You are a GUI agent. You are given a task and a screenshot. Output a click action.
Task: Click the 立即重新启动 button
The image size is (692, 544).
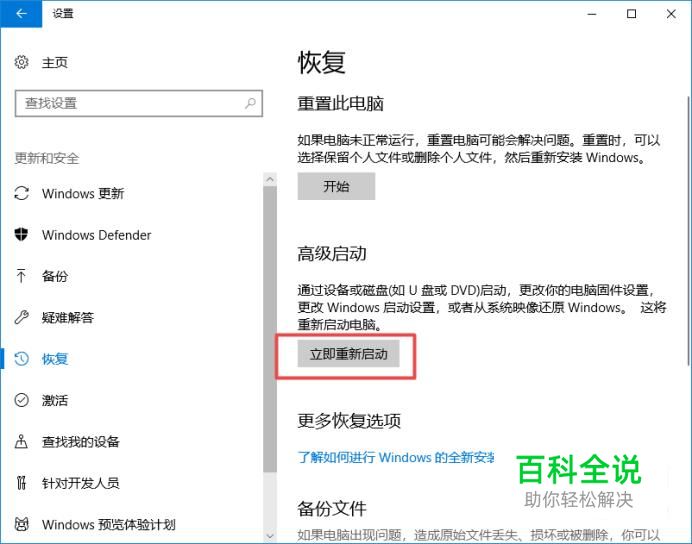[x=348, y=353]
